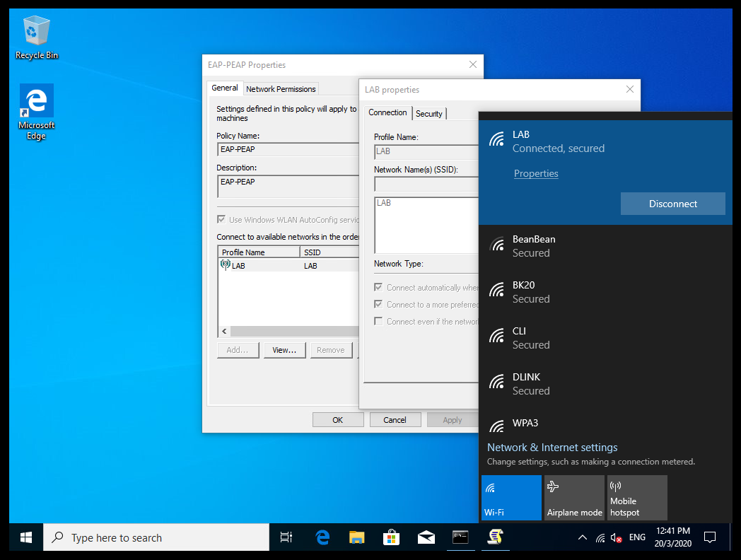
Task: Switch to the Security tab in LAB properties
Action: (x=428, y=114)
